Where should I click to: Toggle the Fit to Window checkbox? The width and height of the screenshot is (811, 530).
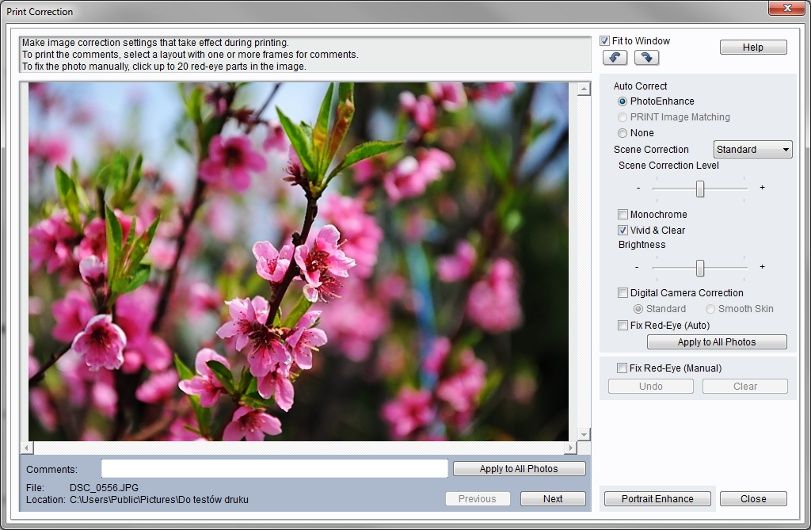tap(604, 41)
